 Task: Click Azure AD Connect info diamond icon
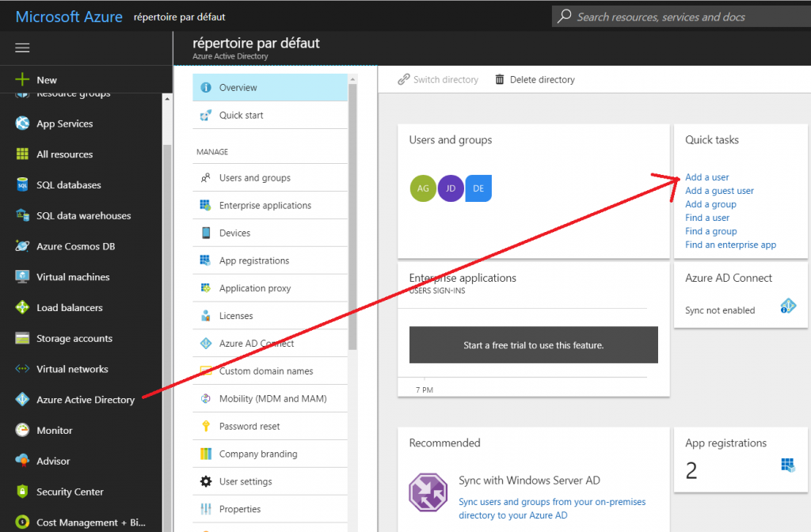tap(788, 306)
